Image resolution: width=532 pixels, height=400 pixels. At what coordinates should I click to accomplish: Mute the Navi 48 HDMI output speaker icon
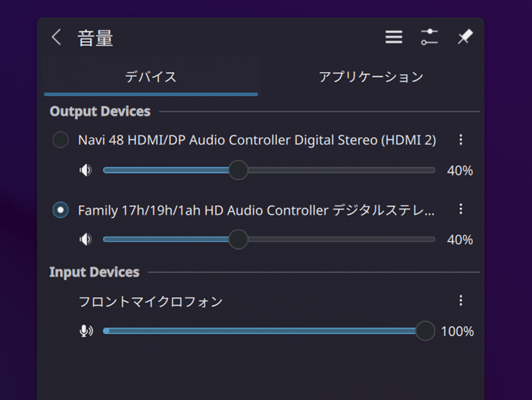86,170
